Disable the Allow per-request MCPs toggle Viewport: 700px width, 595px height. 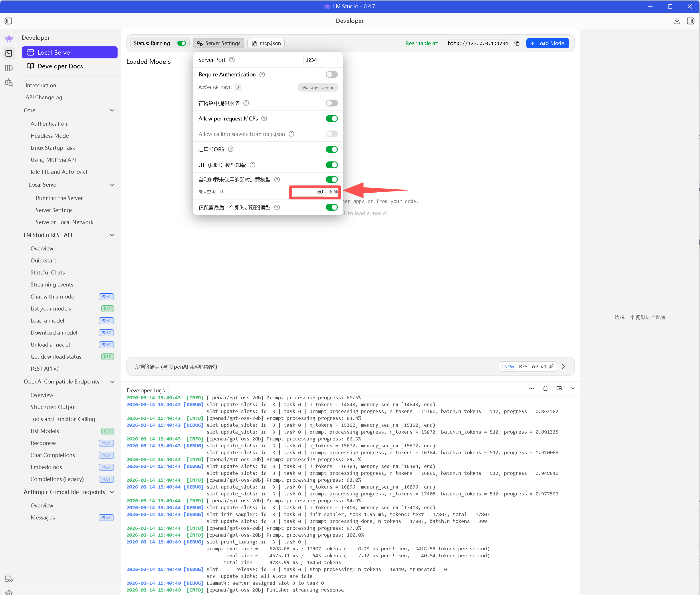tap(332, 118)
